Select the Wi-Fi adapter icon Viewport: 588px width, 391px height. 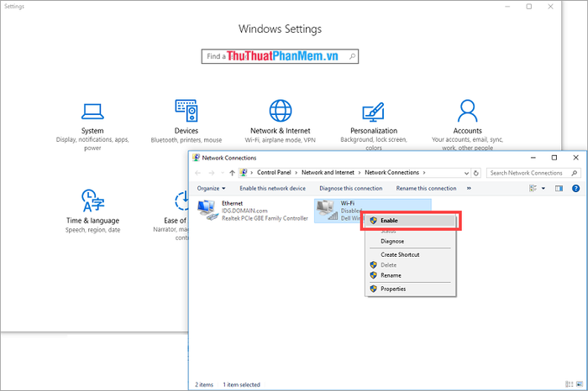(x=327, y=211)
